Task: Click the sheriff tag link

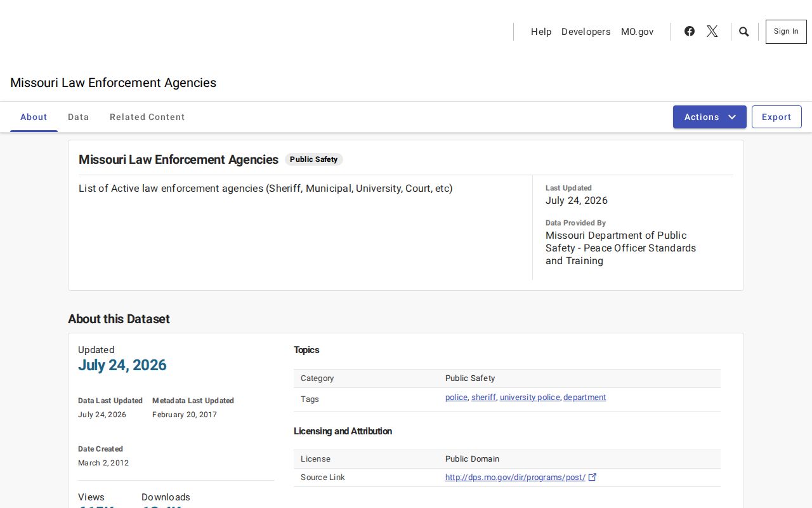Action: [483, 398]
